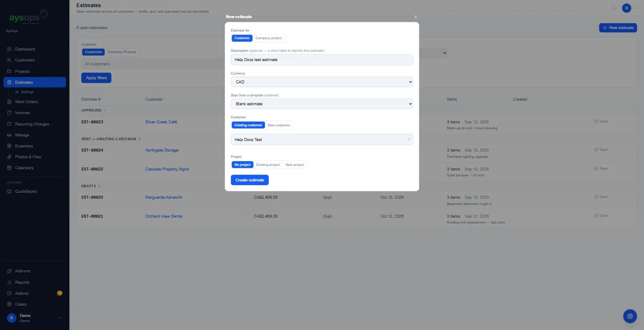Click the All customers filter field
Image resolution: width=644 pixels, height=330 pixels.
[153, 64]
